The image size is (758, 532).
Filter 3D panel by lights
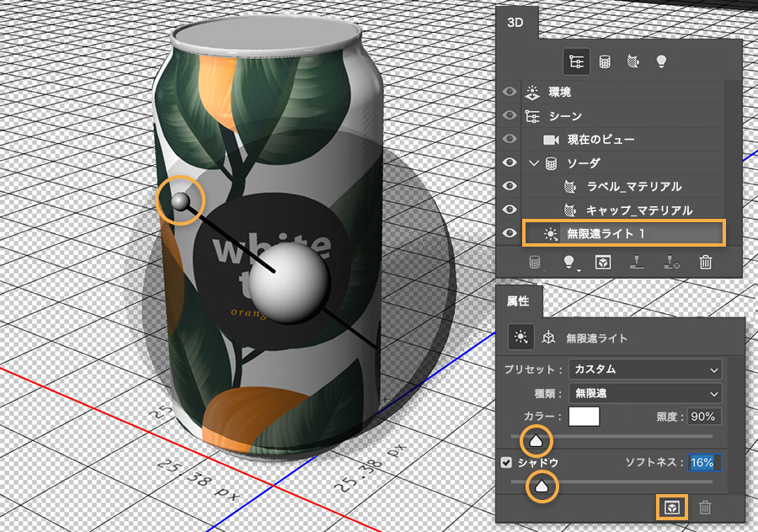[x=661, y=61]
